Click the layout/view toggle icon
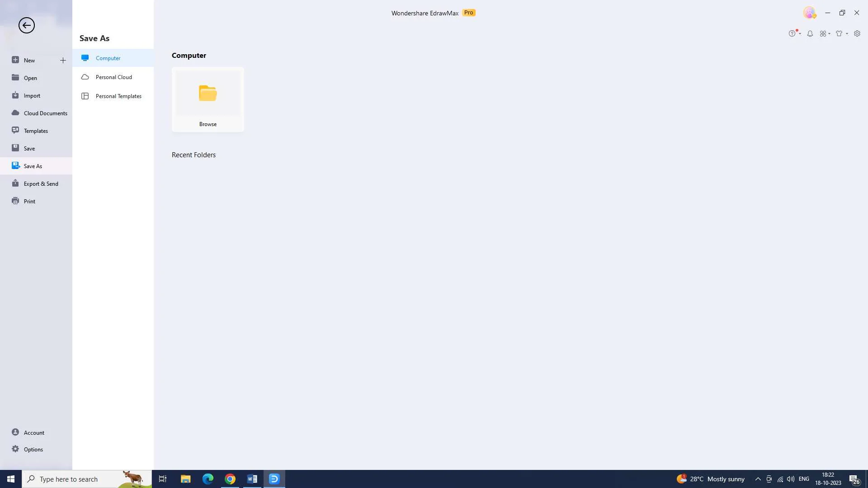Screen dimensions: 868x488 825,33
